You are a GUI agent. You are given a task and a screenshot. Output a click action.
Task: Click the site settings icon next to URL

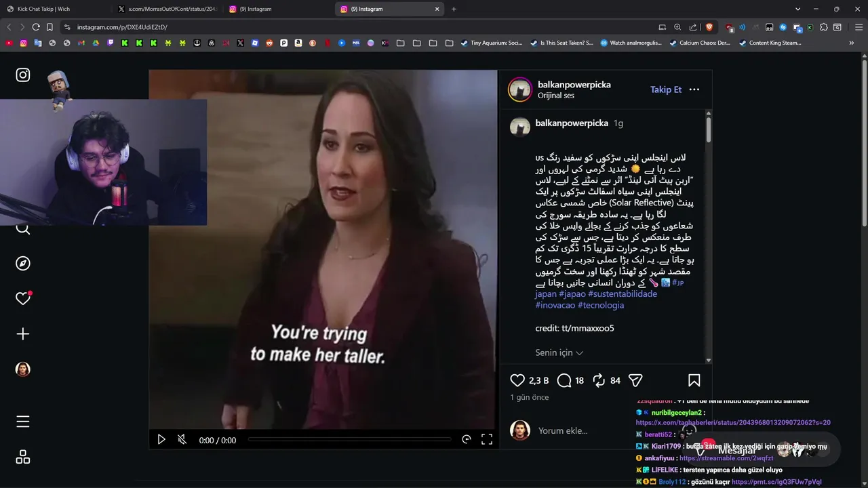pyautogui.click(x=66, y=27)
